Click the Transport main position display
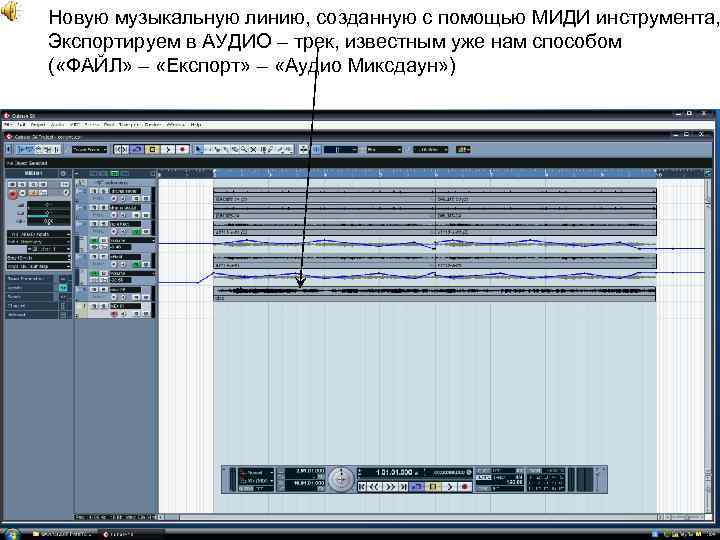This screenshot has width=720, height=540. tap(390, 472)
